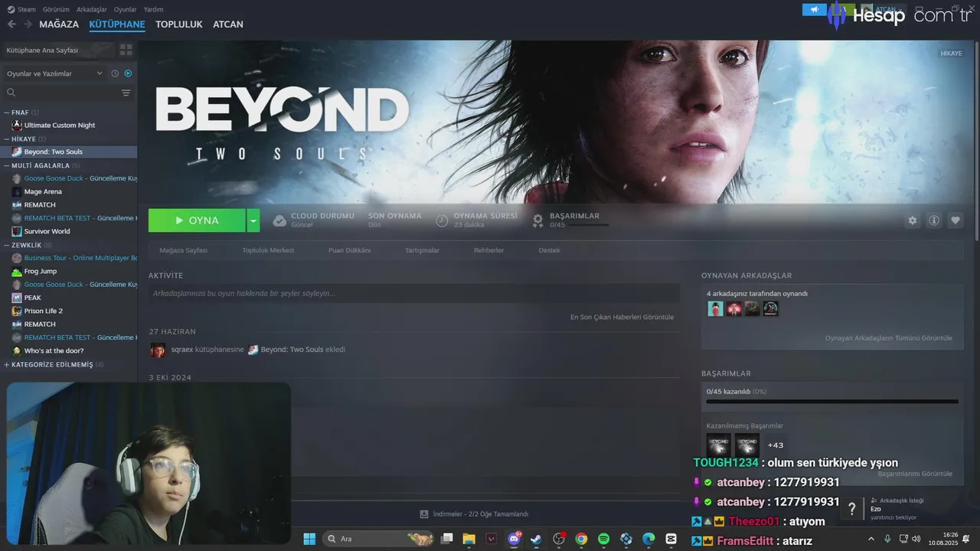980x551 pixels.
Task: Click the question mark help icon
Action: 851,509
